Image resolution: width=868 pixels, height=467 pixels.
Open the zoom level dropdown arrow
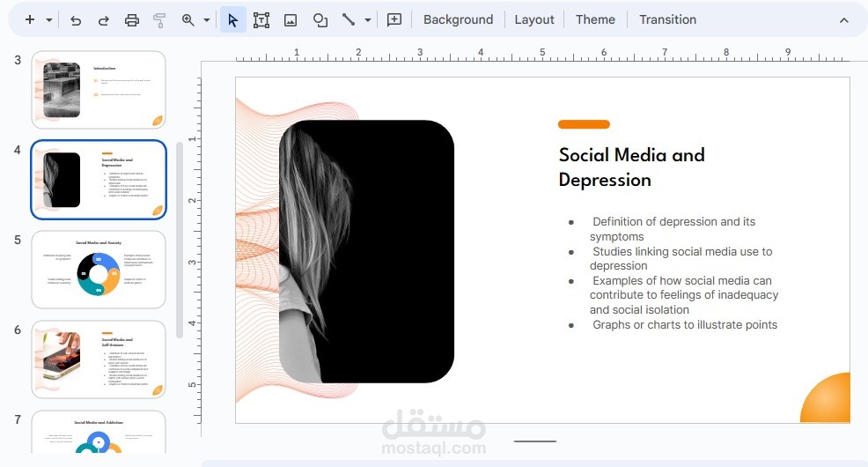tap(207, 20)
